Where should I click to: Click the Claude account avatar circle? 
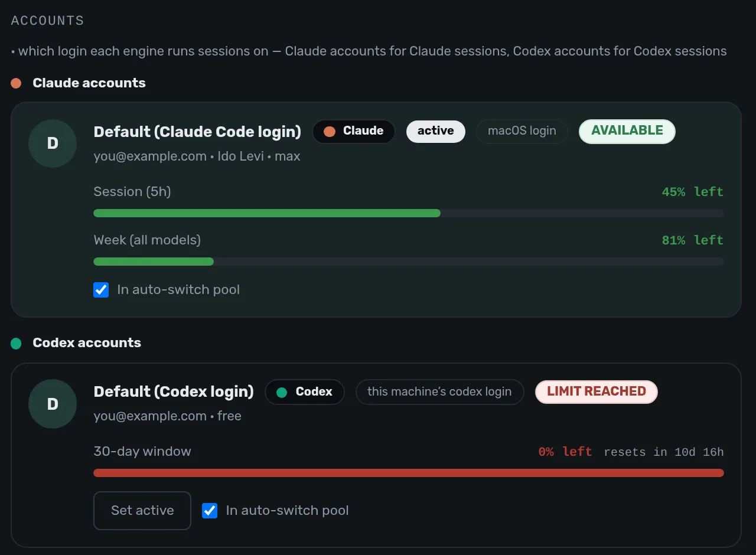pos(53,143)
